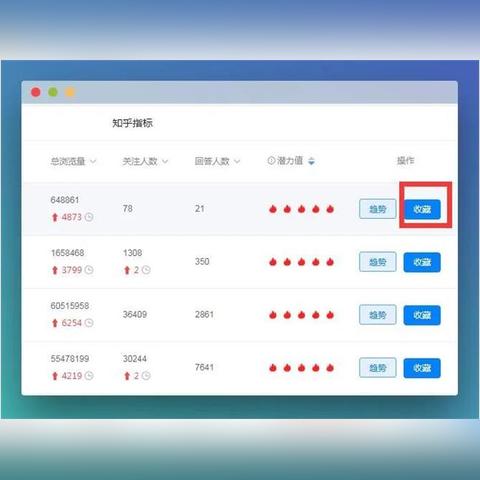Click the red up arrow before 4873
This screenshot has width=480, height=480.
55,217
